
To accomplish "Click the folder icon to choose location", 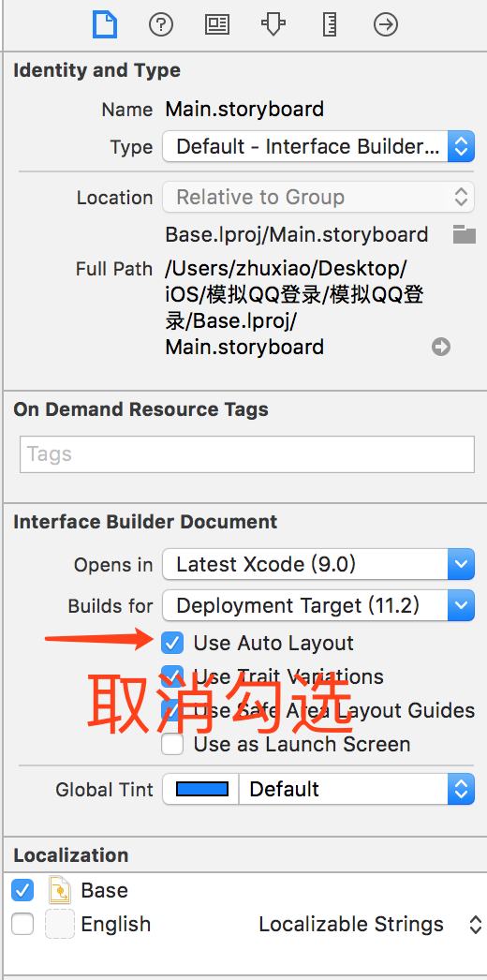I will click(x=464, y=234).
